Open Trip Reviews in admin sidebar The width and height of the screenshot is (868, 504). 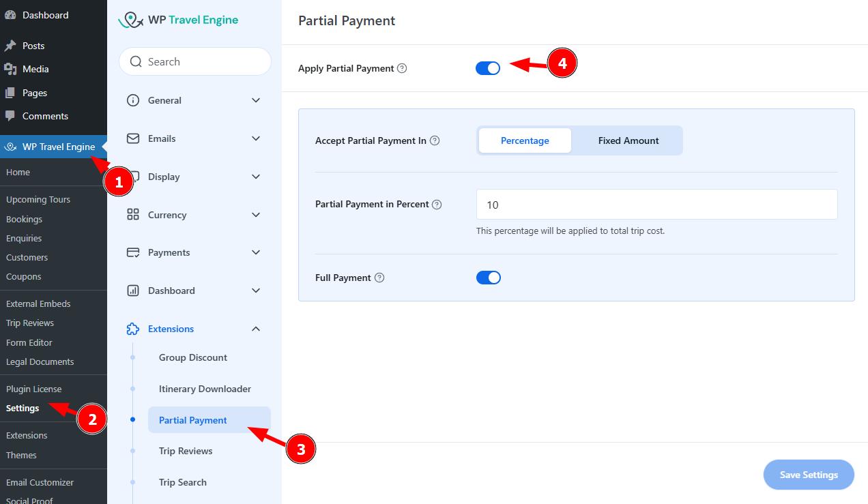tap(30, 323)
